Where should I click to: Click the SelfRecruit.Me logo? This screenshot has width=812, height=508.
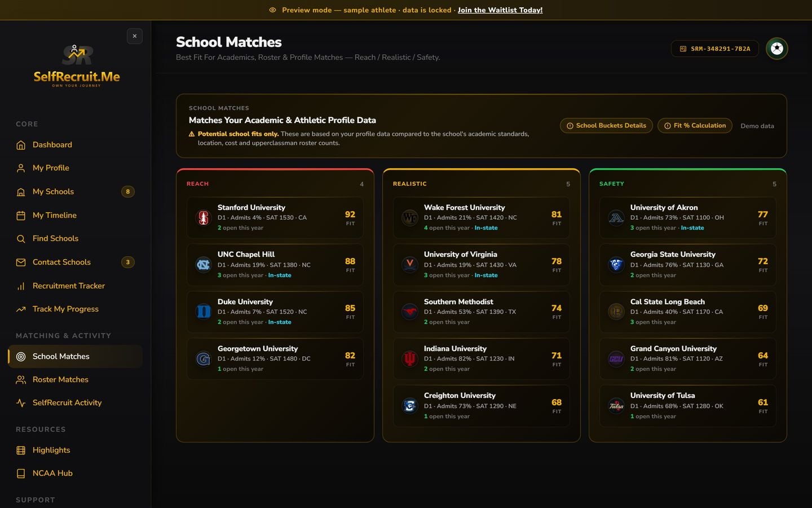tap(77, 67)
